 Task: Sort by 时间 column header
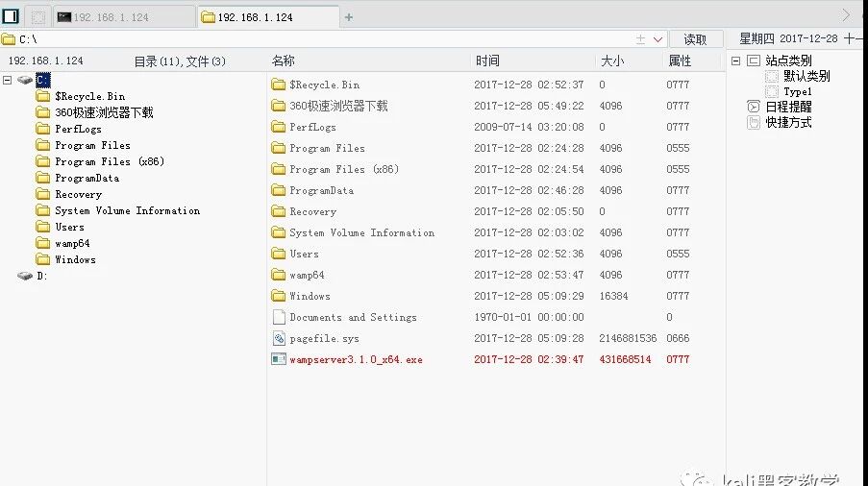pos(487,61)
